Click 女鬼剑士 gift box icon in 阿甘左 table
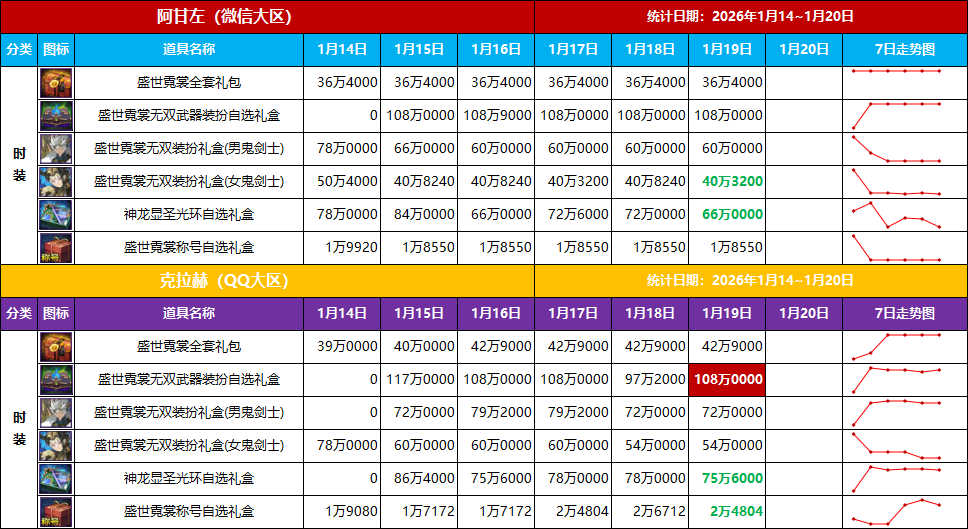 click(x=56, y=182)
